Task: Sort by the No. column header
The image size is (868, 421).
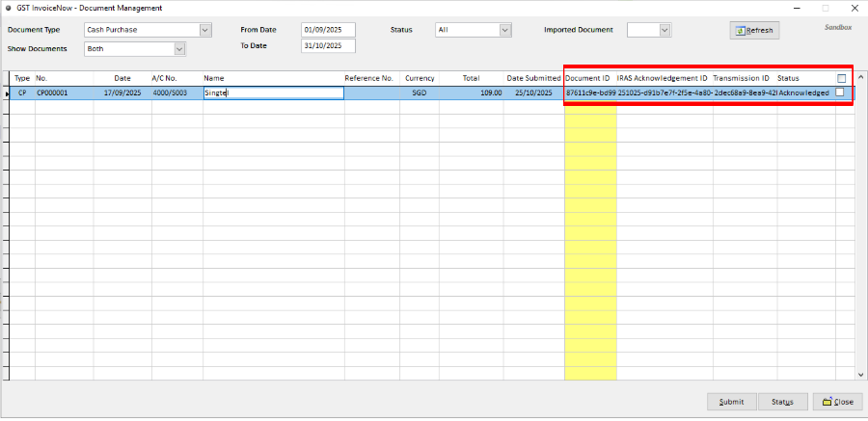Action: tap(65, 79)
